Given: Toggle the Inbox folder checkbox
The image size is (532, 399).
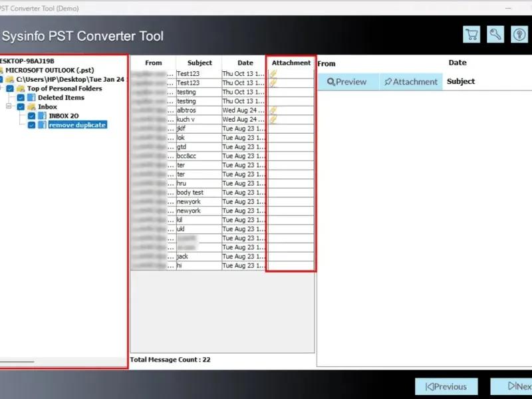Looking at the screenshot, I should pos(21,106).
